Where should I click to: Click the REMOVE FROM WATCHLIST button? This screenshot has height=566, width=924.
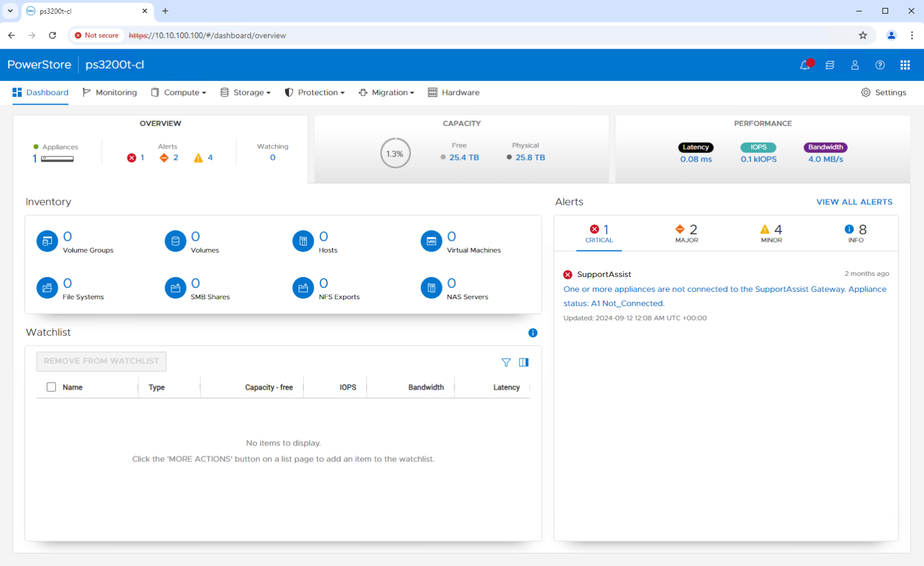coord(101,361)
